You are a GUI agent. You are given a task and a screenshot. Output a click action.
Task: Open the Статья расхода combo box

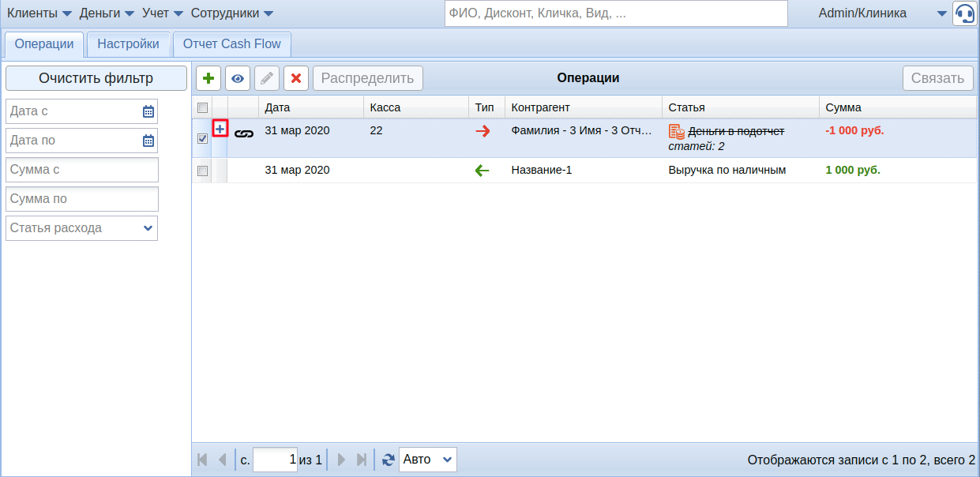81,228
